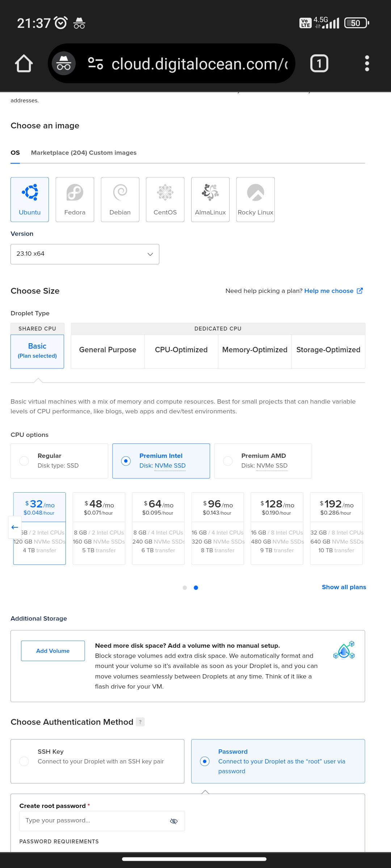Tap the browser home icon

point(24,64)
